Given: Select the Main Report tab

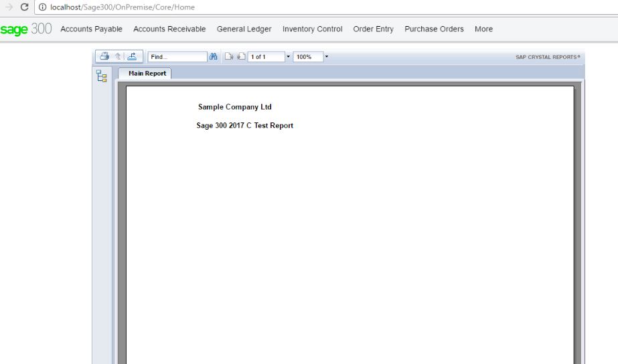Looking at the screenshot, I should tap(145, 74).
